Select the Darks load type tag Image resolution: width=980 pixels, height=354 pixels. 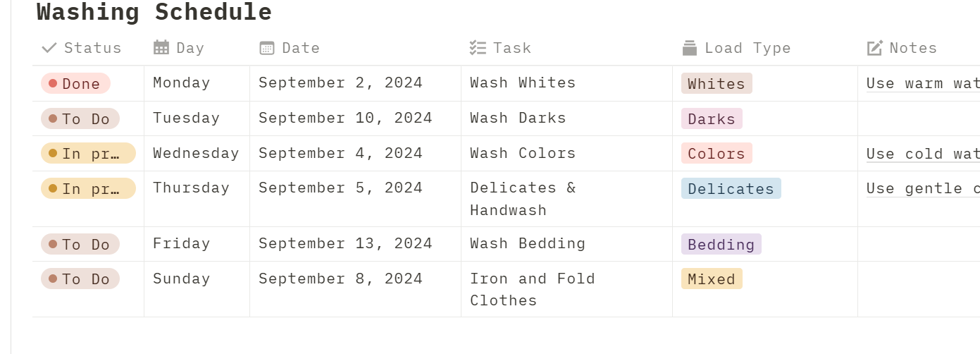(712, 118)
